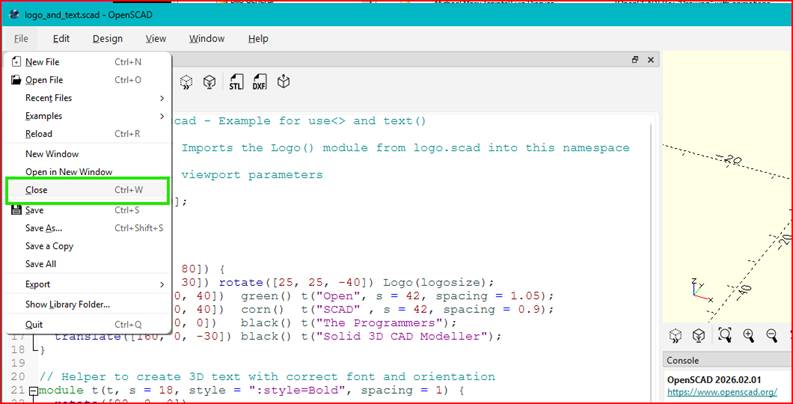Open the Edit menu
The height and width of the screenshot is (404, 793).
(x=61, y=38)
